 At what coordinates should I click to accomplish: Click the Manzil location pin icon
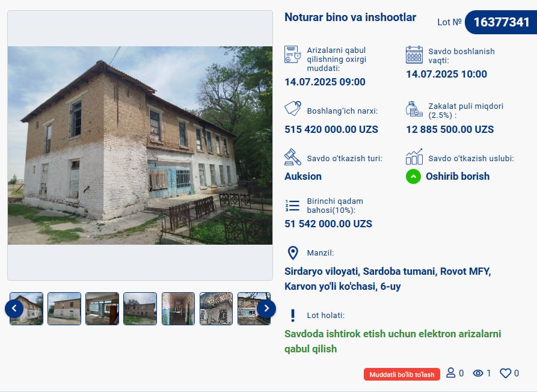pyautogui.click(x=293, y=253)
